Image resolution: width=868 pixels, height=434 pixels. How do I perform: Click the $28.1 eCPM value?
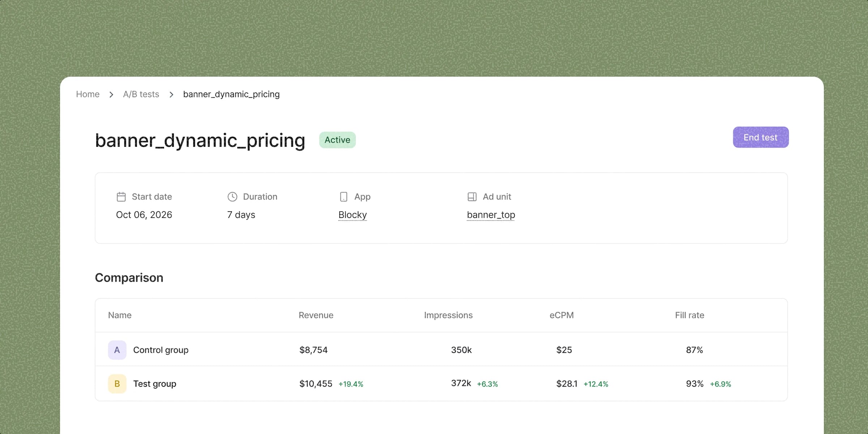[567, 384]
